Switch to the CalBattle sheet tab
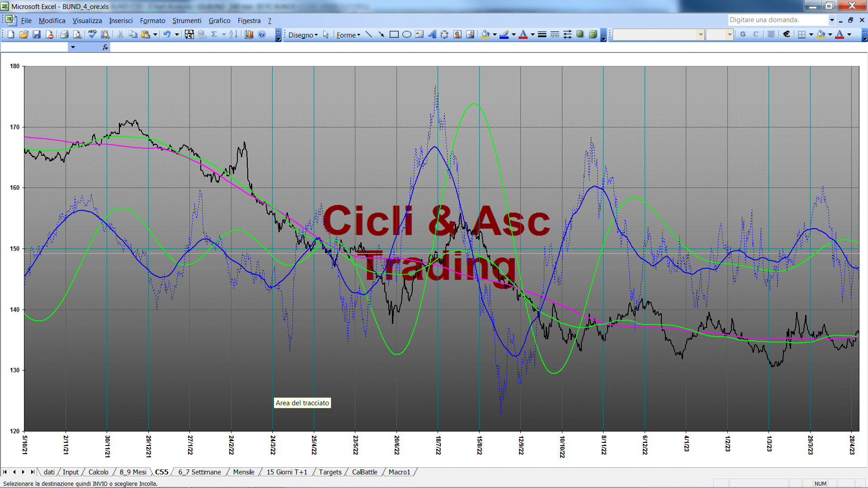 [x=364, y=472]
